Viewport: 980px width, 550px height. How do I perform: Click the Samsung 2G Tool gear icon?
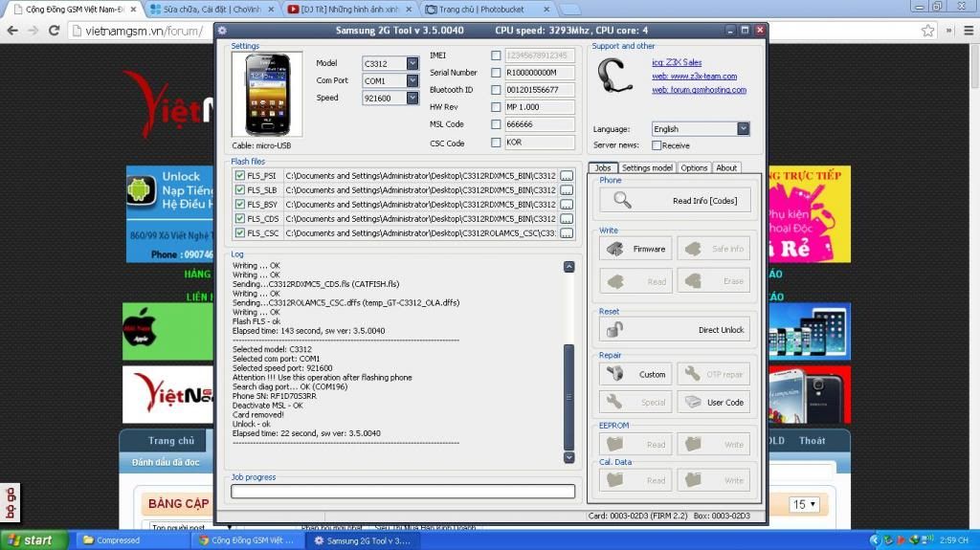tap(222, 30)
